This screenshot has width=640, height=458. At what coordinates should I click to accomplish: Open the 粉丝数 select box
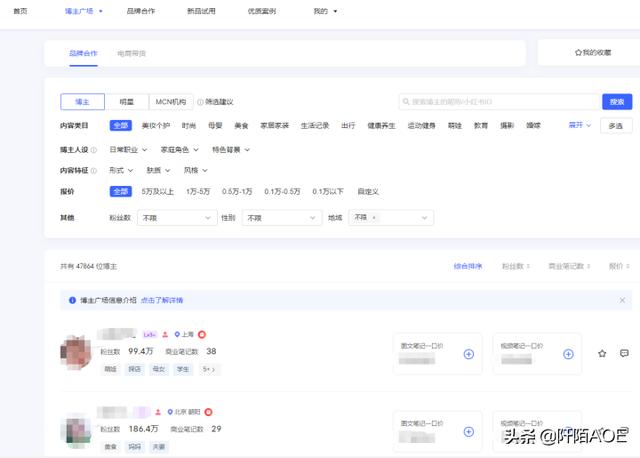[177, 218]
